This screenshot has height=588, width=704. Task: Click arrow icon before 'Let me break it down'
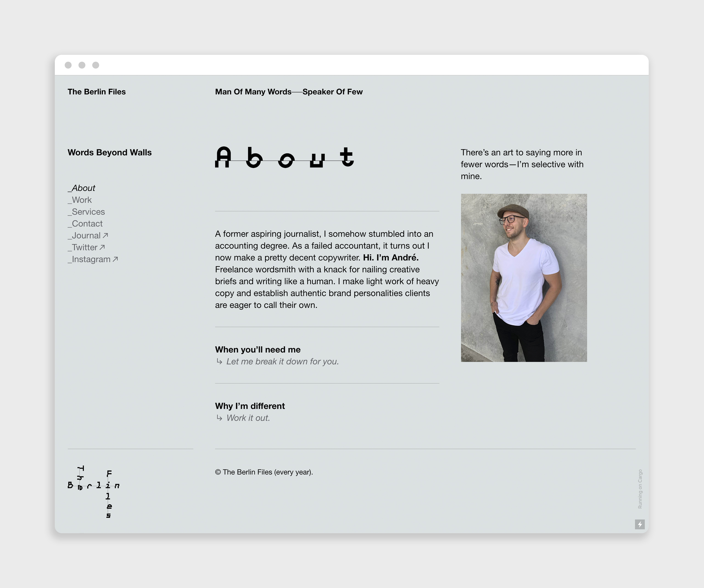219,361
